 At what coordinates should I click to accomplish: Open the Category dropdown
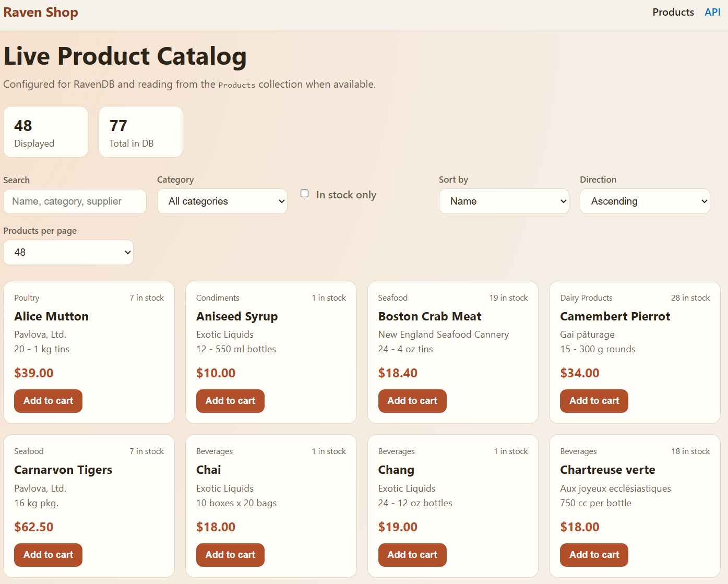point(222,201)
